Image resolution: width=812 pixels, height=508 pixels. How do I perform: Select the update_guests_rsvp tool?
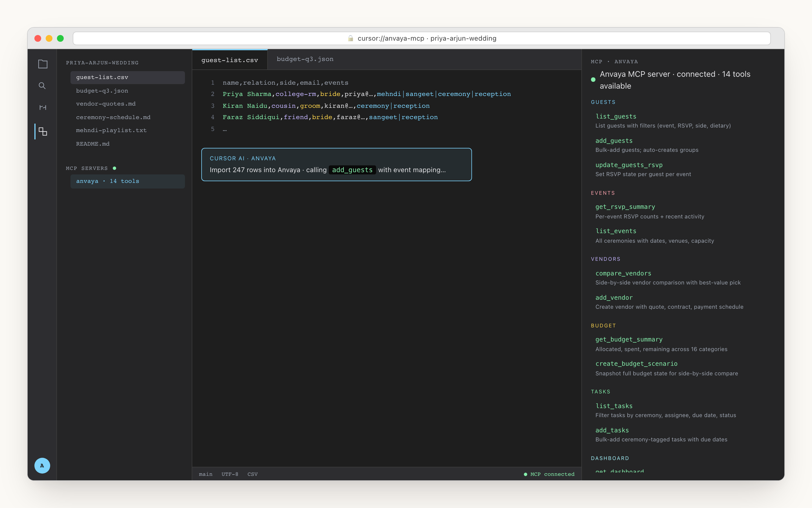[629, 165]
